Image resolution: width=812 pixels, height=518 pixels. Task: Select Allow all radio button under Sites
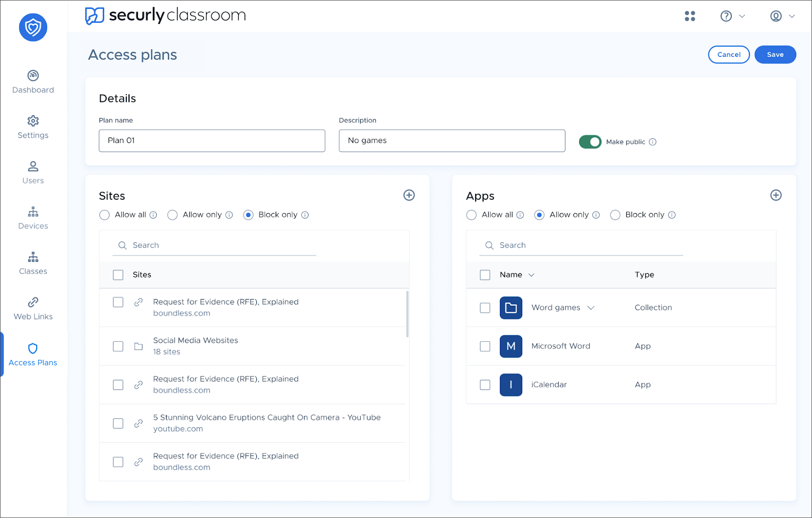click(105, 215)
